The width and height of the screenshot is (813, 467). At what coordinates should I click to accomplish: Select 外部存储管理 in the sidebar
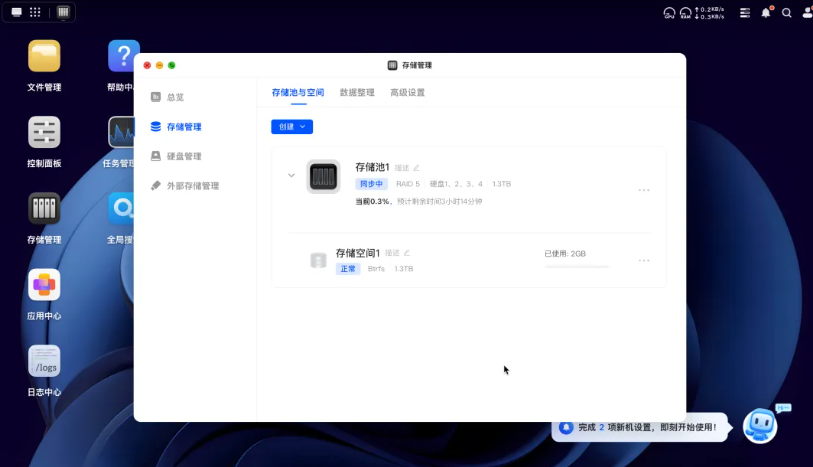195,186
